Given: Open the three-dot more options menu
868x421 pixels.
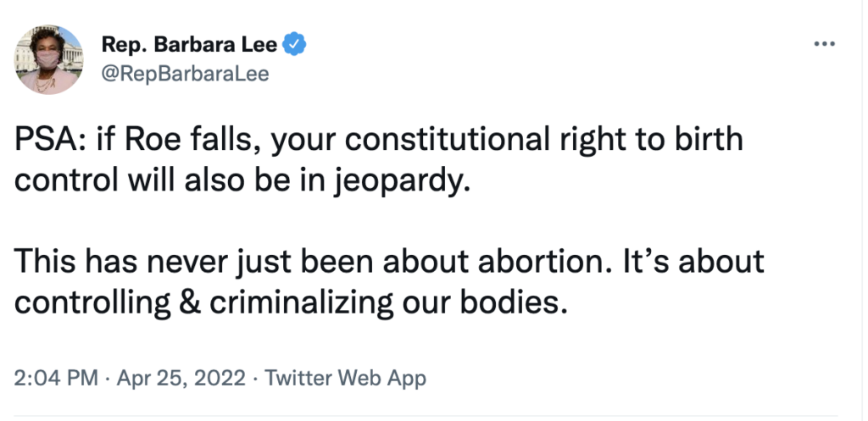Looking at the screenshot, I should click(x=824, y=44).
